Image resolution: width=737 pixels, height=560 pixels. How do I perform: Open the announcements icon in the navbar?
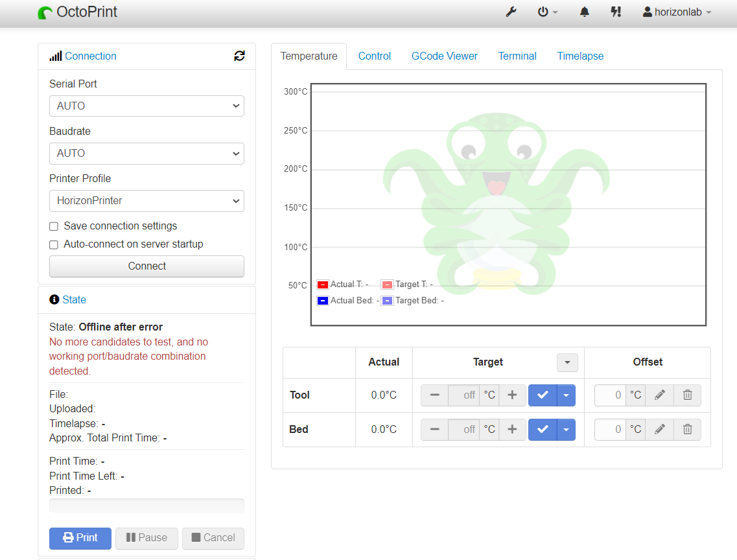[x=616, y=12]
